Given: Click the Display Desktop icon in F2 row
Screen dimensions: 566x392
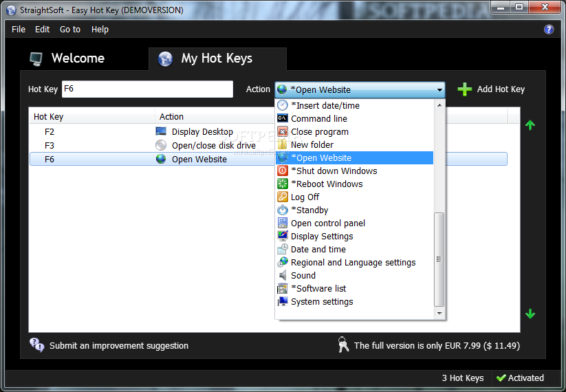Looking at the screenshot, I should click(x=161, y=131).
